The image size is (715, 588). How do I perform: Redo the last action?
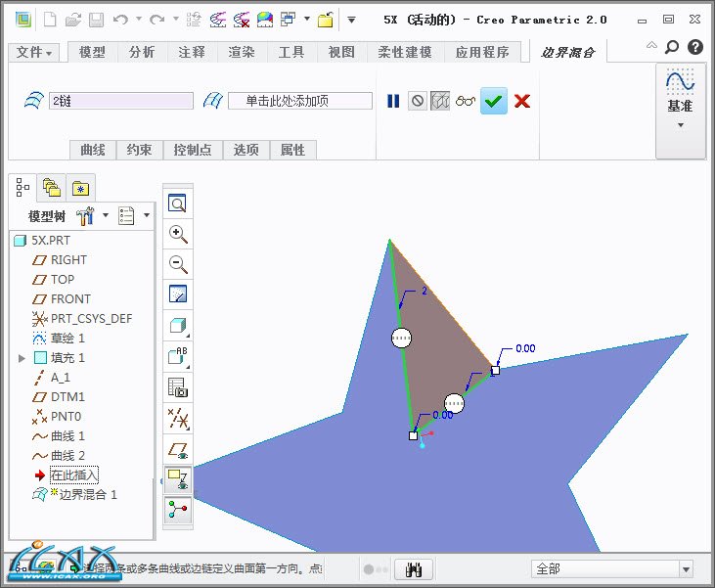click(157, 20)
